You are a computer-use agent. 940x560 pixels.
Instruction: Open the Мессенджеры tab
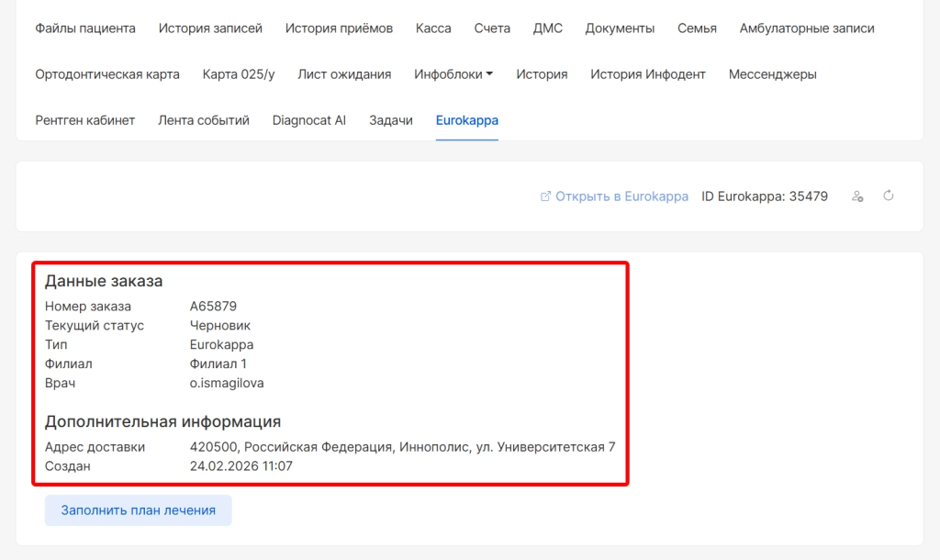click(772, 74)
